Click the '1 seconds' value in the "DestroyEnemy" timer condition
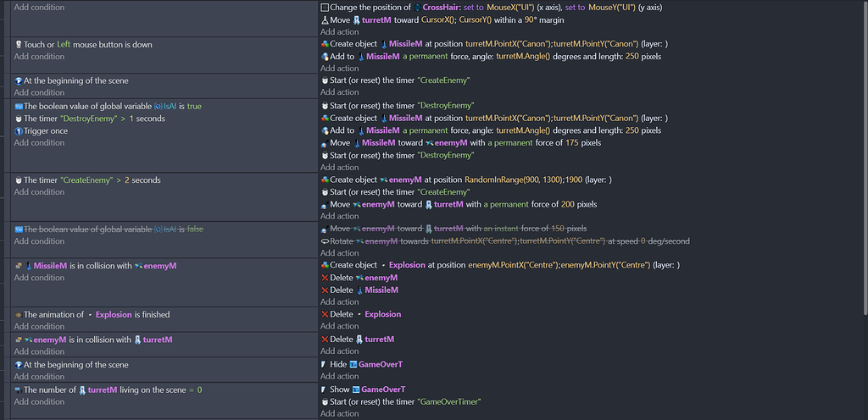The width and height of the screenshot is (868, 420). coord(147,119)
